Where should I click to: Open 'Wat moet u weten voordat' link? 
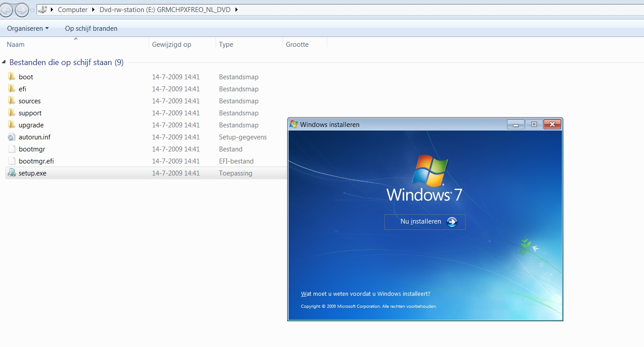(366, 294)
